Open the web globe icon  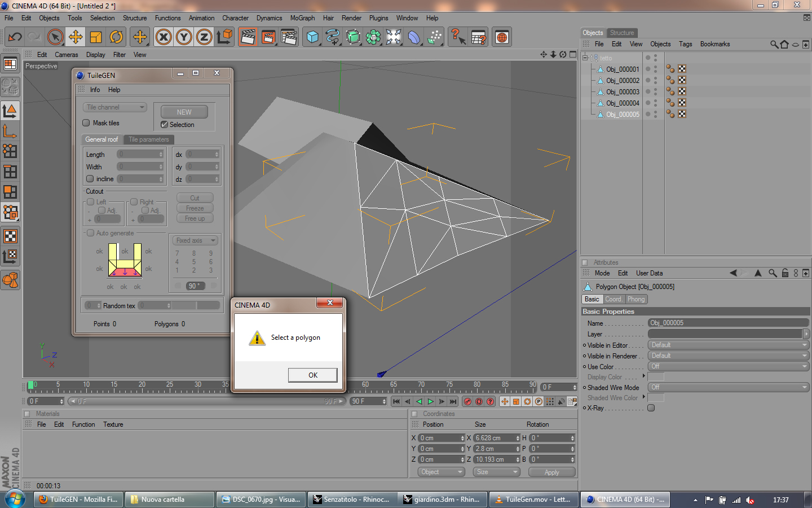(502, 37)
